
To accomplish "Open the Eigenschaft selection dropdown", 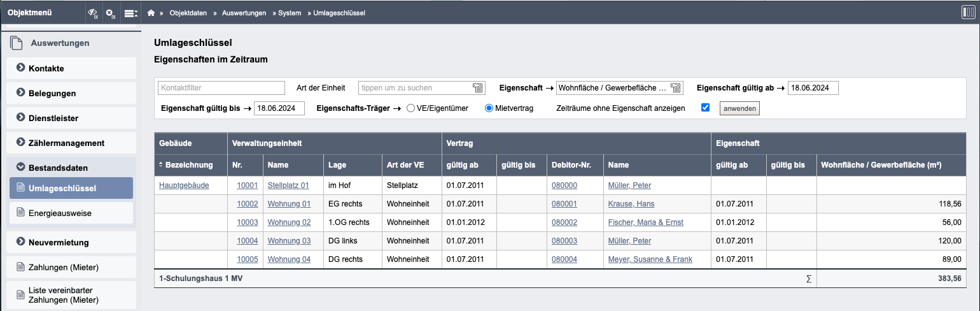I will pyautogui.click(x=675, y=88).
